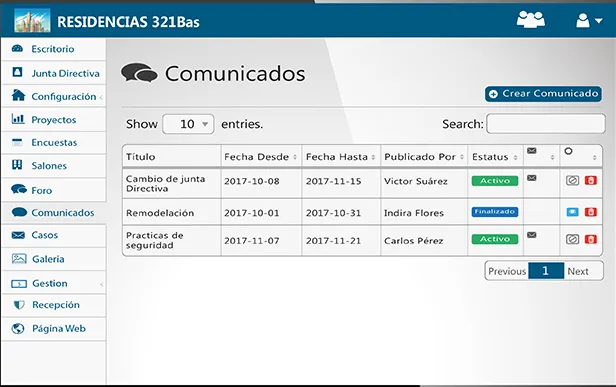Image resolution: width=616 pixels, height=387 pixels.
Task: Select page 1 in pagination
Action: 546,271
